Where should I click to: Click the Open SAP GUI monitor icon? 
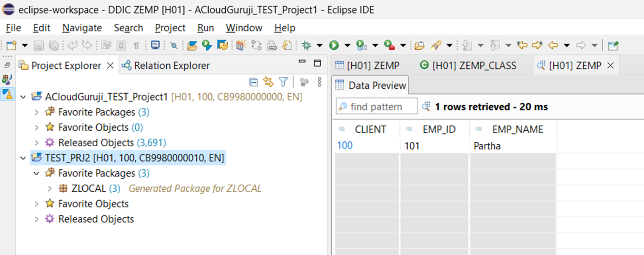pyautogui.click(x=155, y=45)
